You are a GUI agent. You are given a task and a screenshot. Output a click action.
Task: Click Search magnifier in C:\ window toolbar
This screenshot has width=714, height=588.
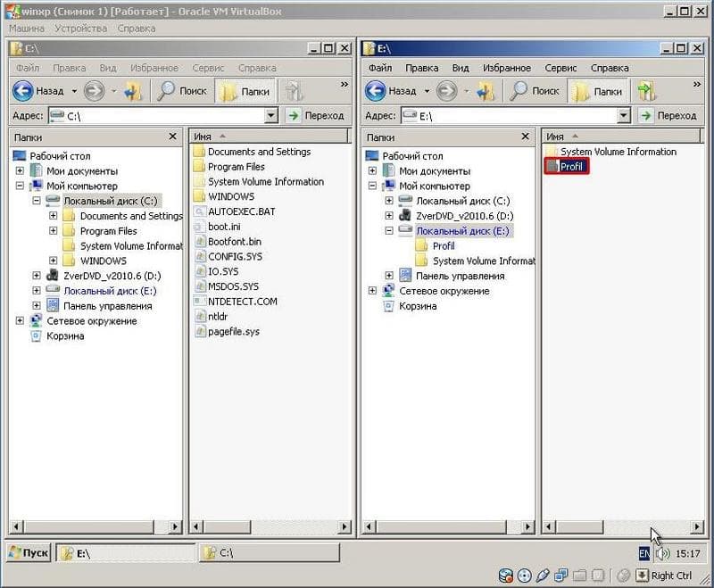[166, 91]
